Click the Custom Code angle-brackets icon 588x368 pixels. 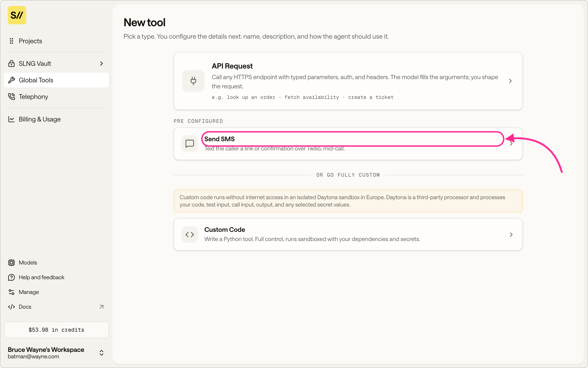coord(190,235)
